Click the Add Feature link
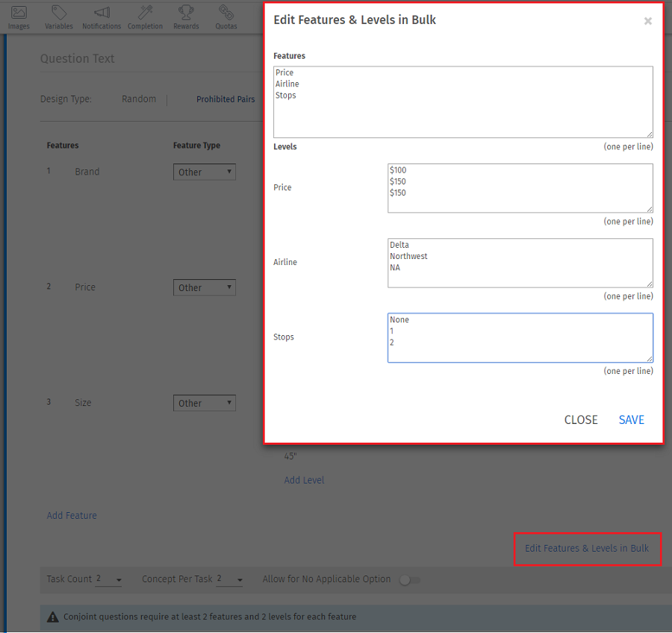Viewport: 672px width, 633px height. (x=72, y=516)
